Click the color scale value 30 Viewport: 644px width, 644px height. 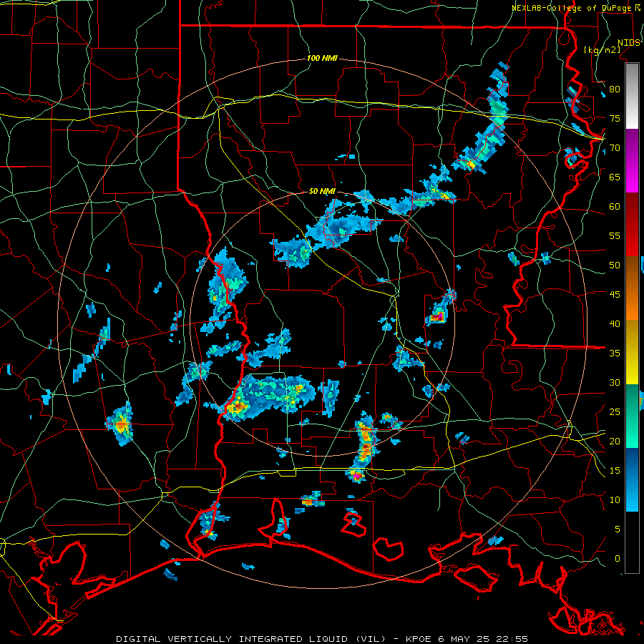(615, 383)
